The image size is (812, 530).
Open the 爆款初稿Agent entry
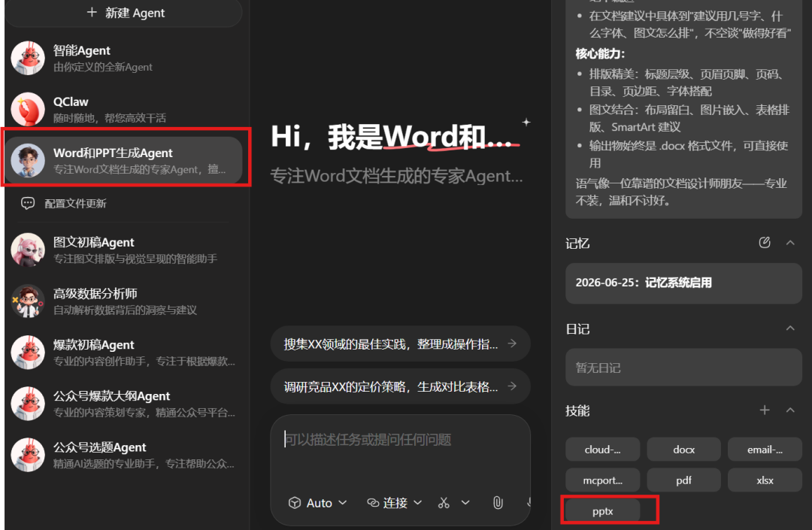click(x=124, y=353)
